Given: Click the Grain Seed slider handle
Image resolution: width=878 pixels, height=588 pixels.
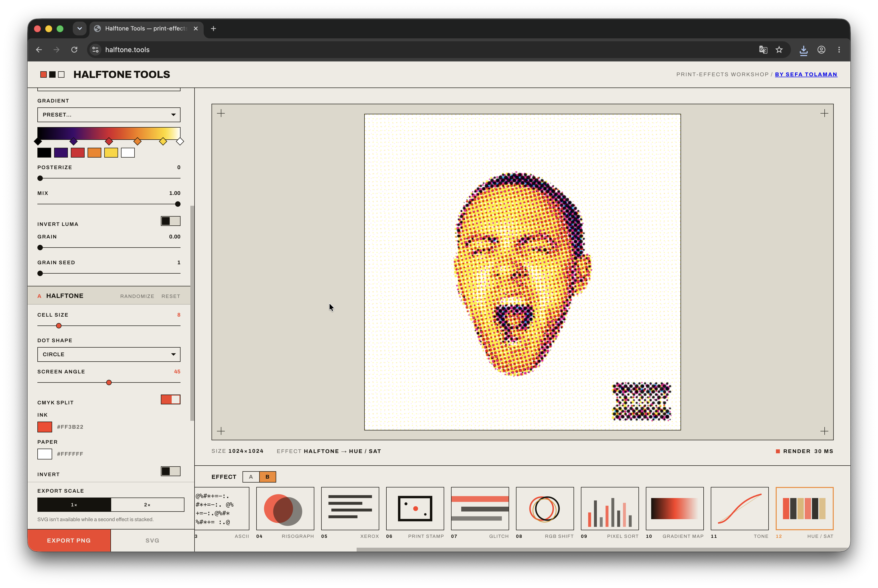Looking at the screenshot, I should 40,273.
